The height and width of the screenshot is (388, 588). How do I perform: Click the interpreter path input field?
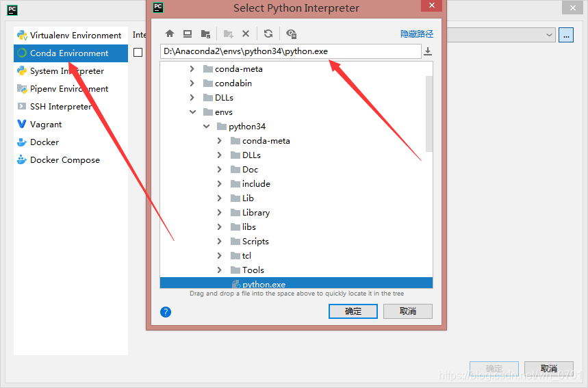tap(291, 51)
